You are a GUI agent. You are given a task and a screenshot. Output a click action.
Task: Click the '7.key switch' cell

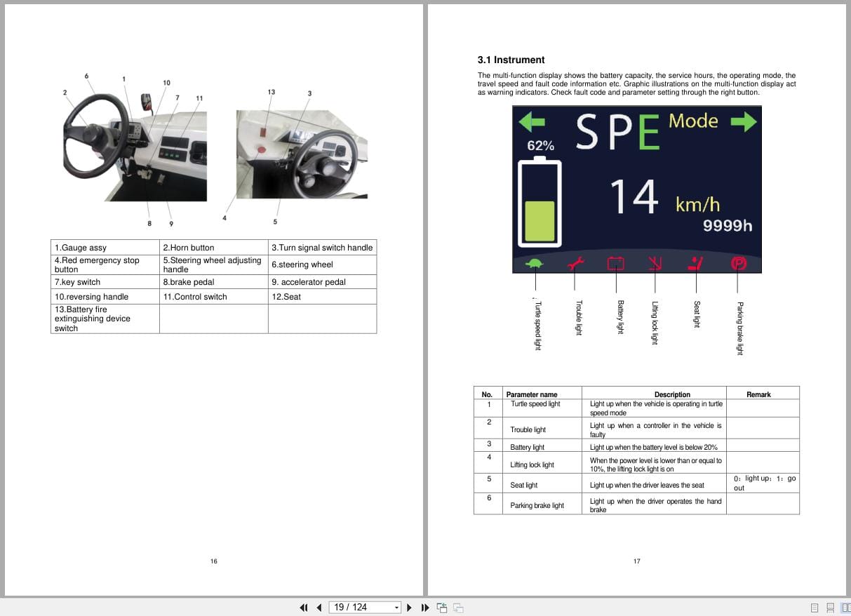(x=105, y=282)
